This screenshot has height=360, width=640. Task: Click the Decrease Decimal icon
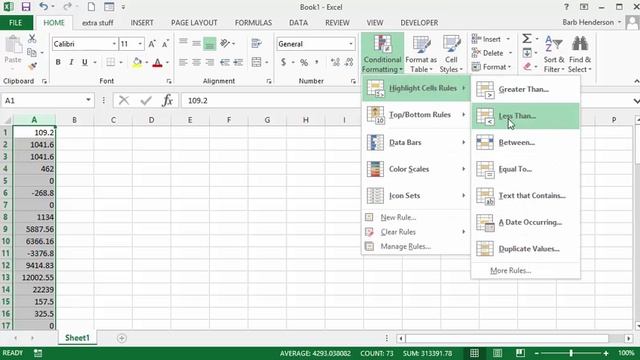coord(349,62)
